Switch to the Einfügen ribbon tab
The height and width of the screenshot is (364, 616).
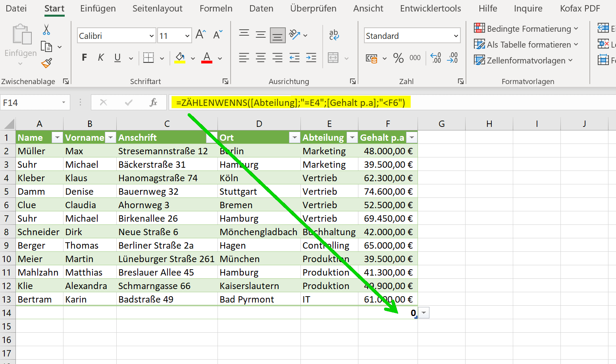click(x=98, y=8)
